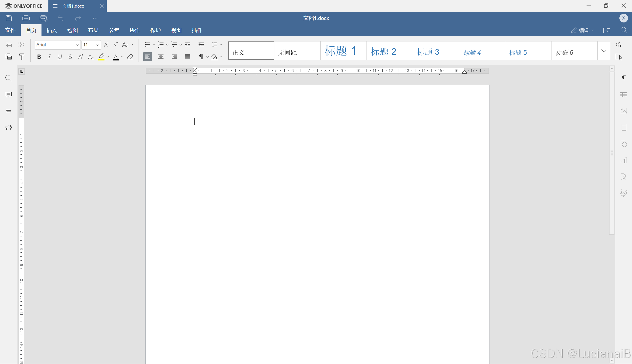Switch to the 插入 tab

click(52, 30)
